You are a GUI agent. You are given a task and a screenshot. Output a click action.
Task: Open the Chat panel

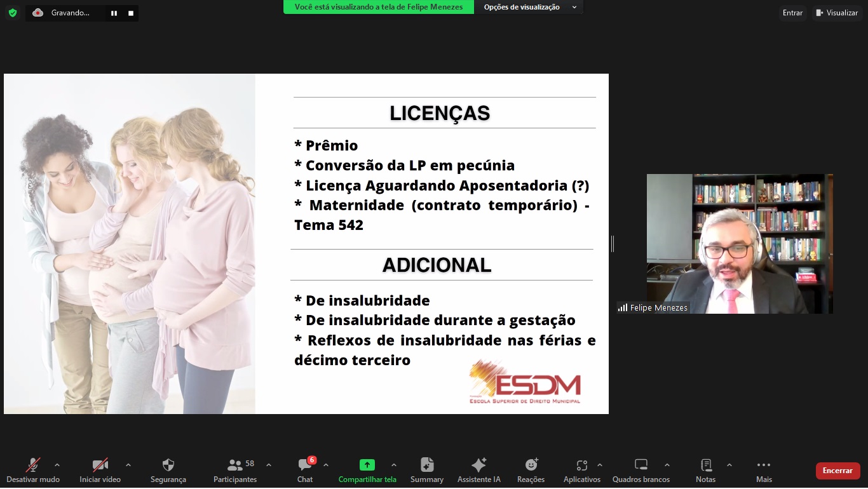pyautogui.click(x=305, y=471)
